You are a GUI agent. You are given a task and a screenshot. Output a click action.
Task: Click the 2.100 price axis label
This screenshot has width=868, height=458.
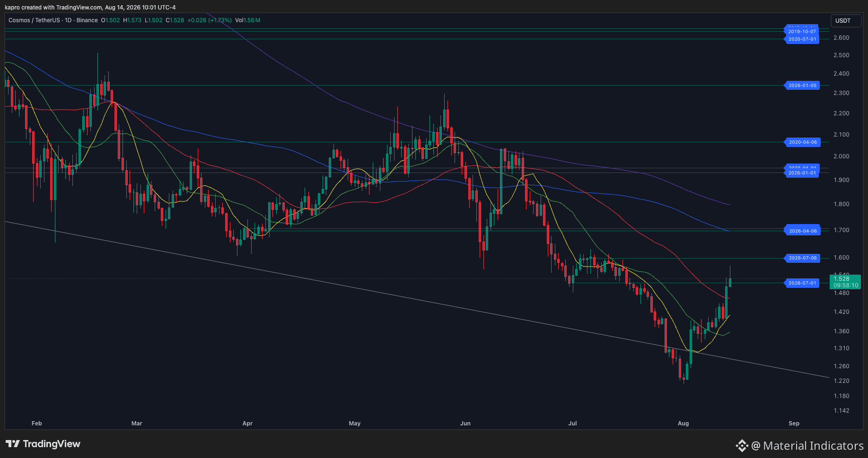841,135
